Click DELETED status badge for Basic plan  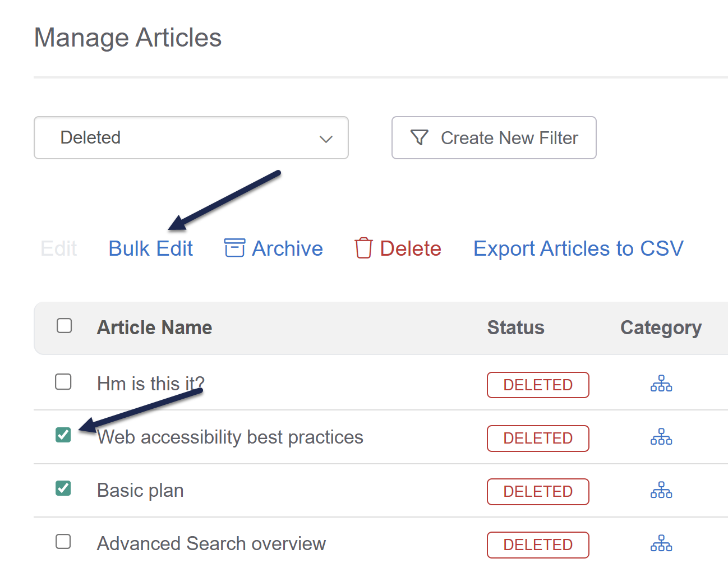pos(538,492)
